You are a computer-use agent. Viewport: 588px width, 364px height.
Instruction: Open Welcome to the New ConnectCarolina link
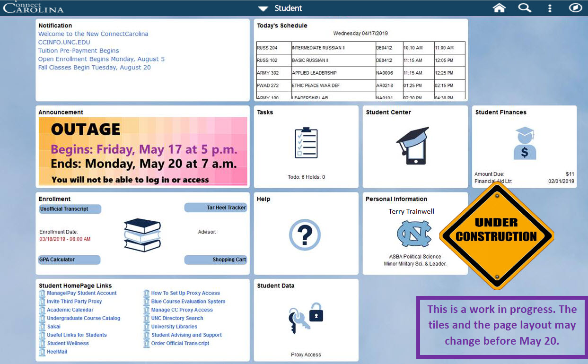click(93, 34)
